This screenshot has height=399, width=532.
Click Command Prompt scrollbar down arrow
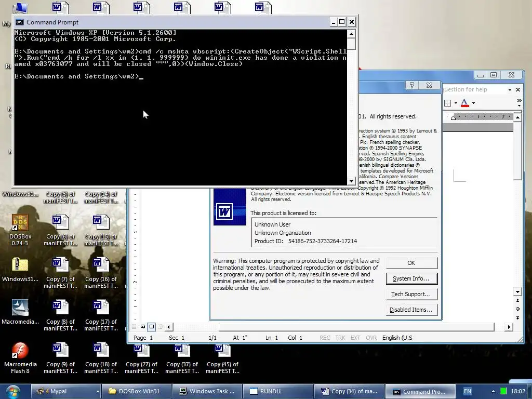point(351,181)
